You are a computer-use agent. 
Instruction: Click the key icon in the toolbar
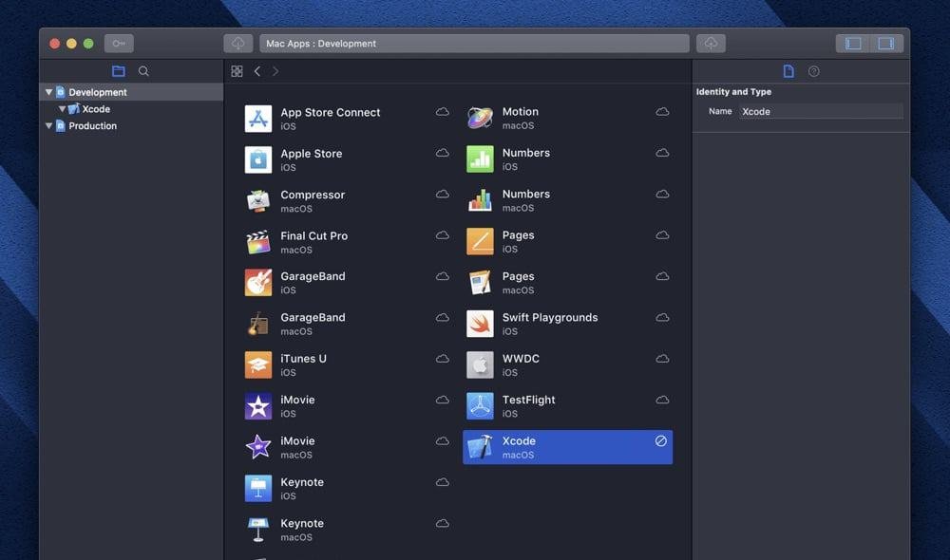click(x=119, y=44)
